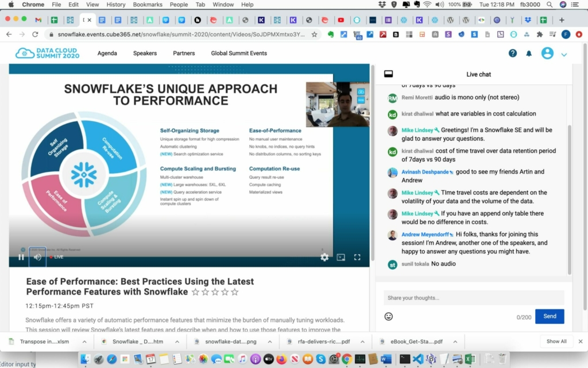Open video player settings gear
Screen dimensions: 588x368
point(324,257)
